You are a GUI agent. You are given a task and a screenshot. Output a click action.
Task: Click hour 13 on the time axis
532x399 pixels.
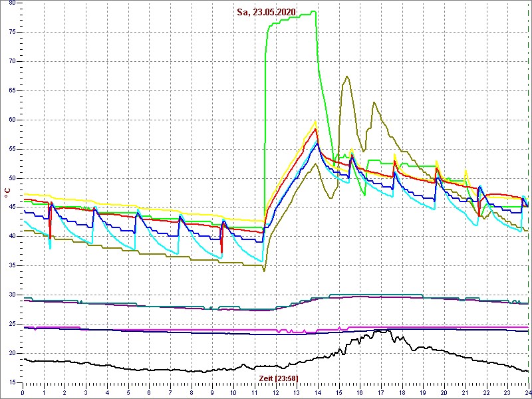click(x=297, y=392)
